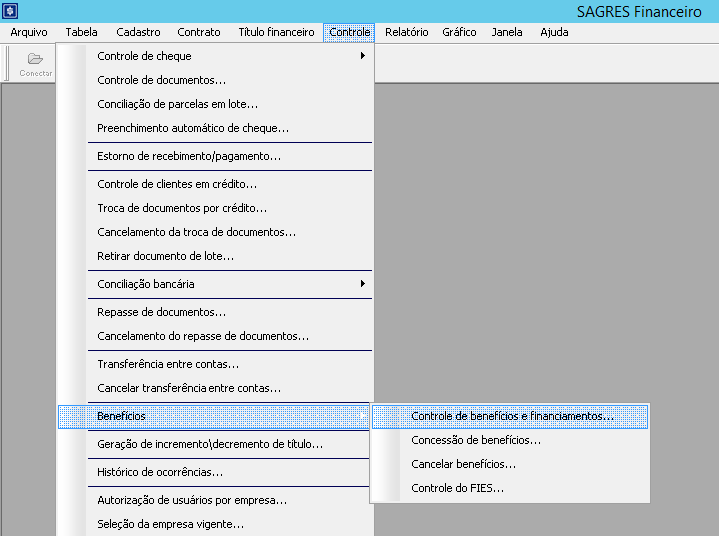
Task: Choose Histórico de ocorrências item
Action: 159,472
